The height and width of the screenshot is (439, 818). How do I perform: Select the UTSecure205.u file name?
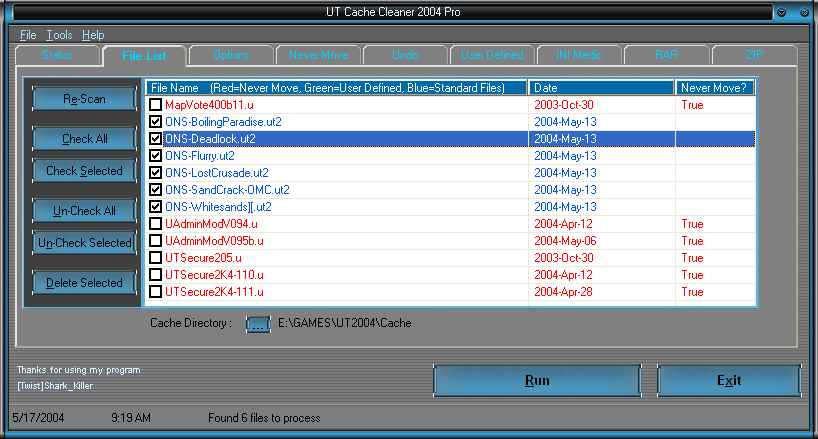click(203, 258)
